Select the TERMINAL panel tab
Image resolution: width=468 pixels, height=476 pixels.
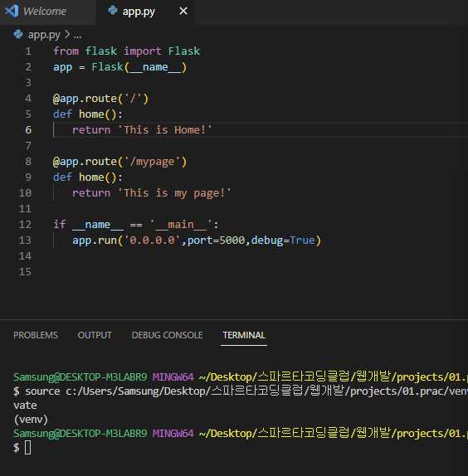click(x=244, y=335)
